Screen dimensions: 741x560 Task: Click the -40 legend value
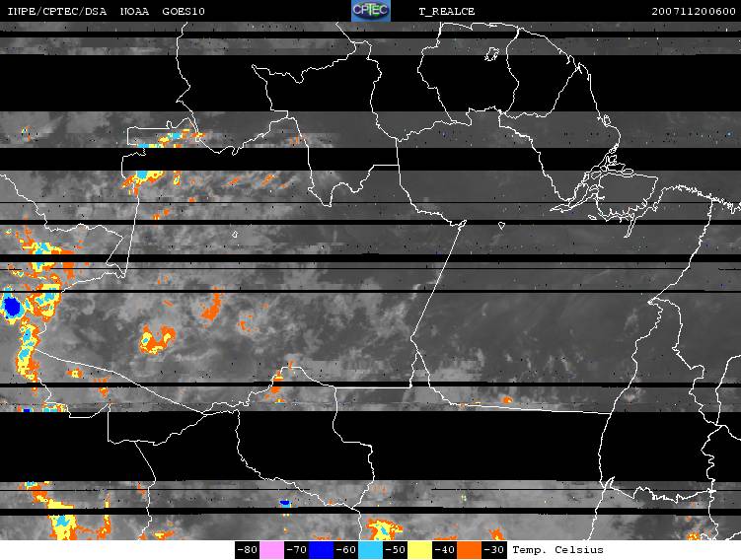coord(445,550)
